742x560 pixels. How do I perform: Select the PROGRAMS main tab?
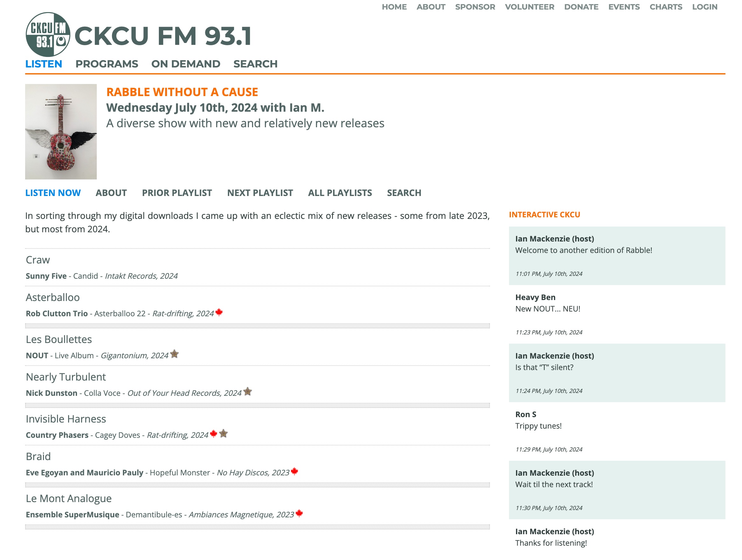[107, 64]
